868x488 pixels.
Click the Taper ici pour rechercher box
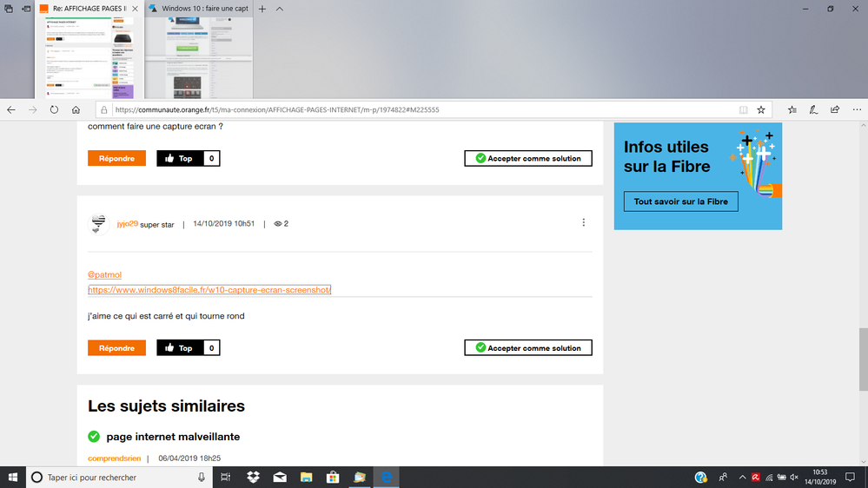pyautogui.click(x=119, y=477)
